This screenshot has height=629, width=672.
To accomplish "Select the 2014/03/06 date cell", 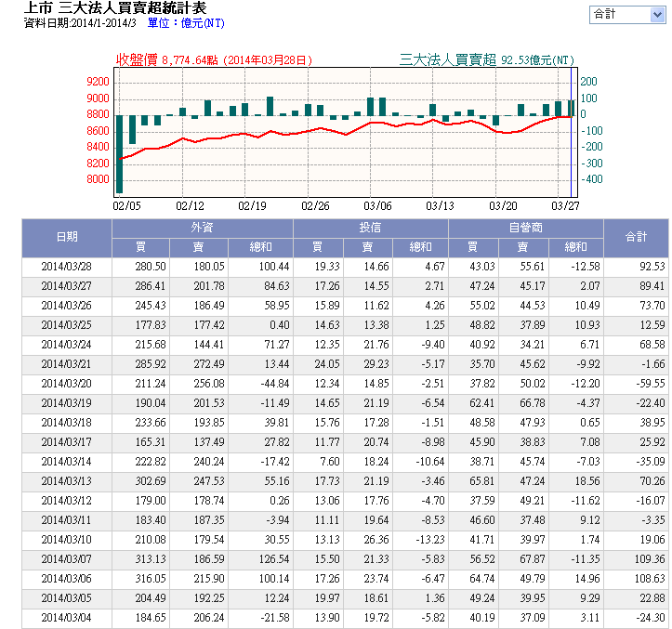I will pos(66,579).
